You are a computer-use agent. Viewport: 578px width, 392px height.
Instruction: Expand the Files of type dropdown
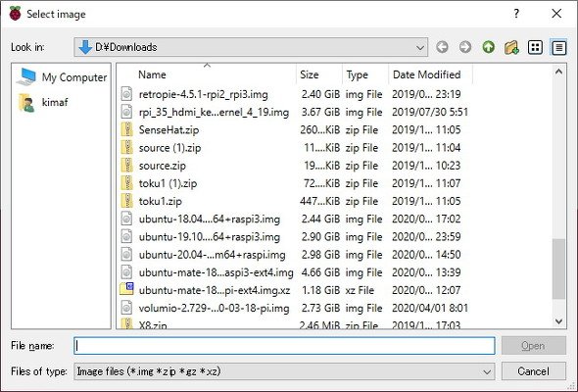pyautogui.click(x=487, y=371)
